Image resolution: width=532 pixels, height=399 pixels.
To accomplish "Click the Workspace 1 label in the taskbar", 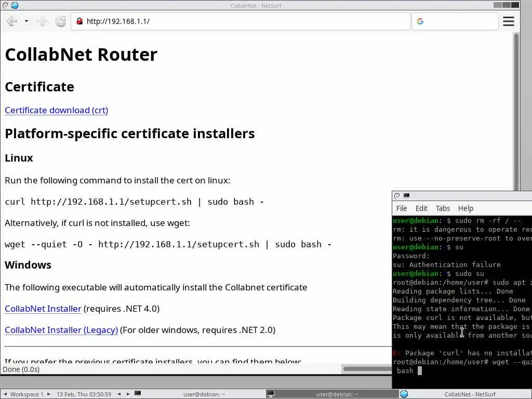I will pos(27,394).
